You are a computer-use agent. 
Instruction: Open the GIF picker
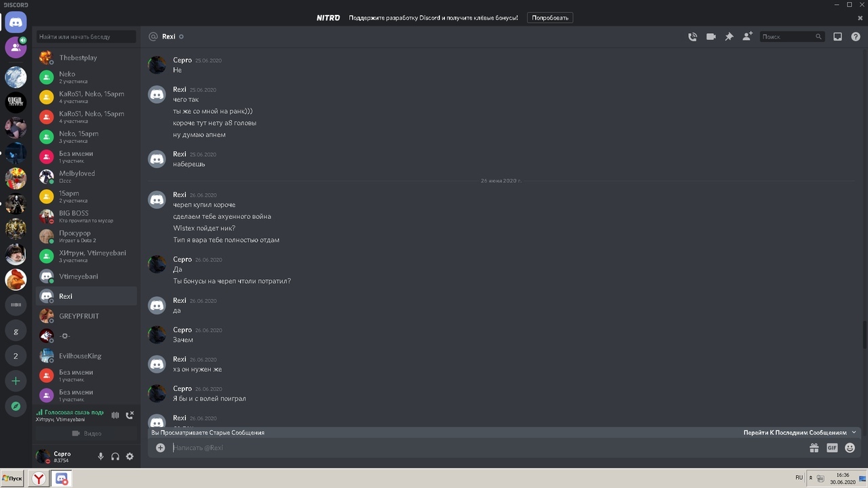coord(832,448)
